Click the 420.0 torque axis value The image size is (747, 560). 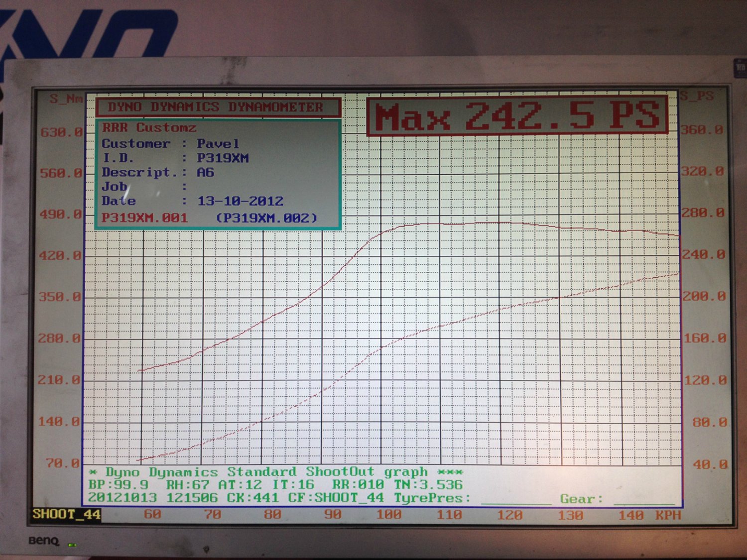pos(60,256)
